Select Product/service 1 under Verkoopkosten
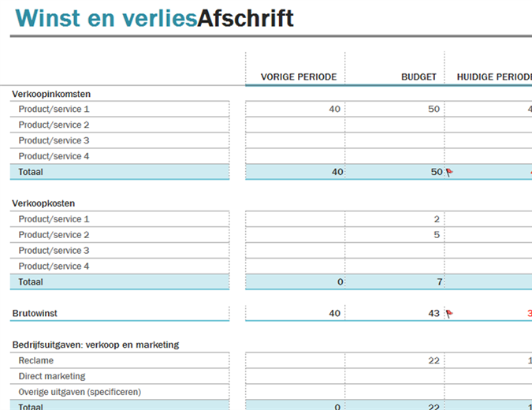The image size is (532, 410). click(54, 219)
